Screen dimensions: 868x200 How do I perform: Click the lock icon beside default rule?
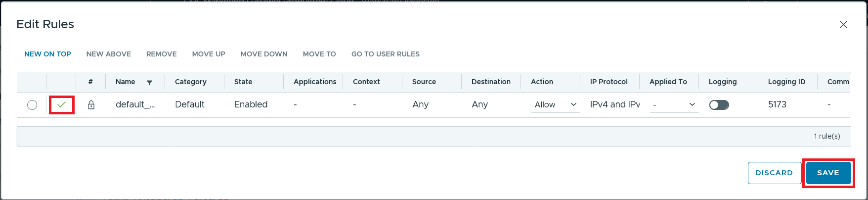91,105
